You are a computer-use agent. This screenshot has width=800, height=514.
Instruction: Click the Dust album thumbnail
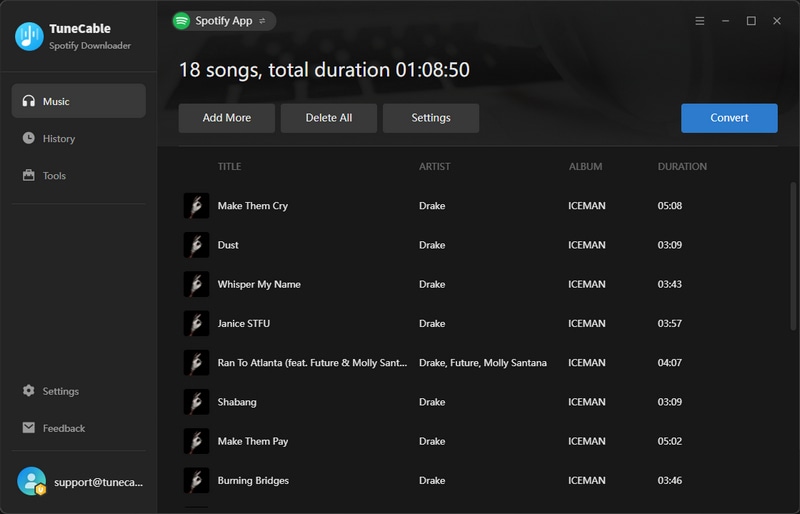[x=196, y=245]
